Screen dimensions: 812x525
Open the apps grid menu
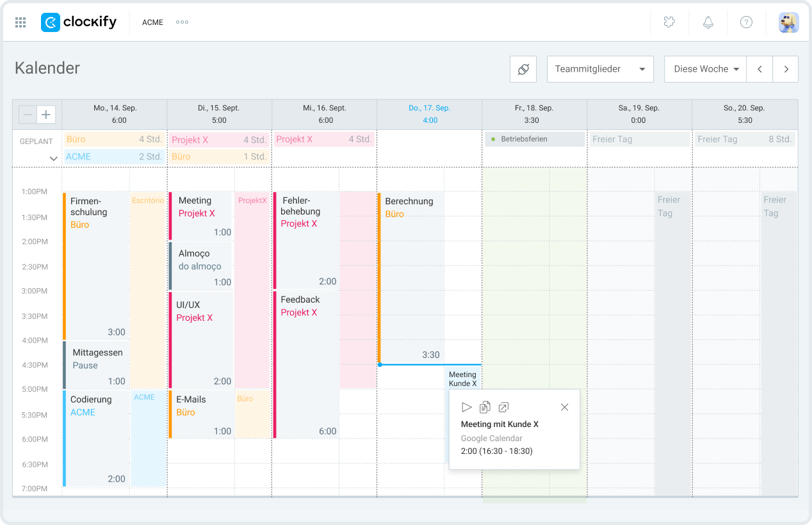(20, 22)
